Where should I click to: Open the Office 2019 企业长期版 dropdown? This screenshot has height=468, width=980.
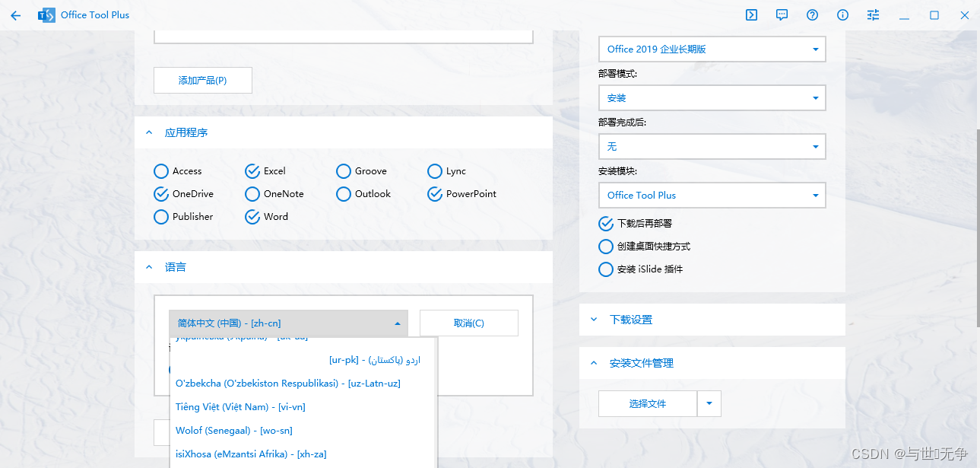712,49
